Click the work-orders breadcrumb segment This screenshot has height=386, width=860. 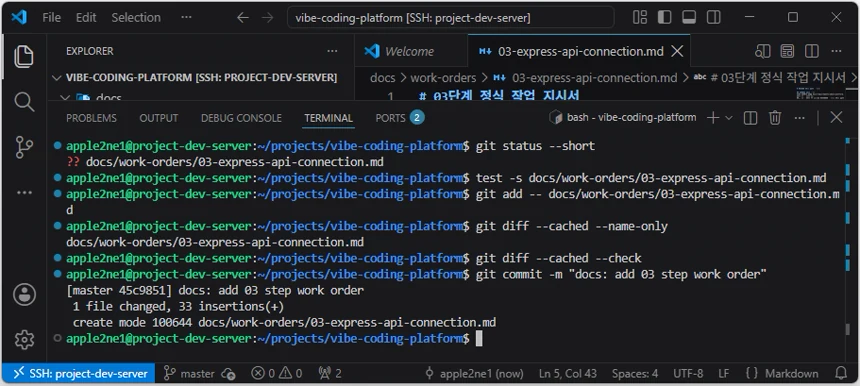[443, 78]
